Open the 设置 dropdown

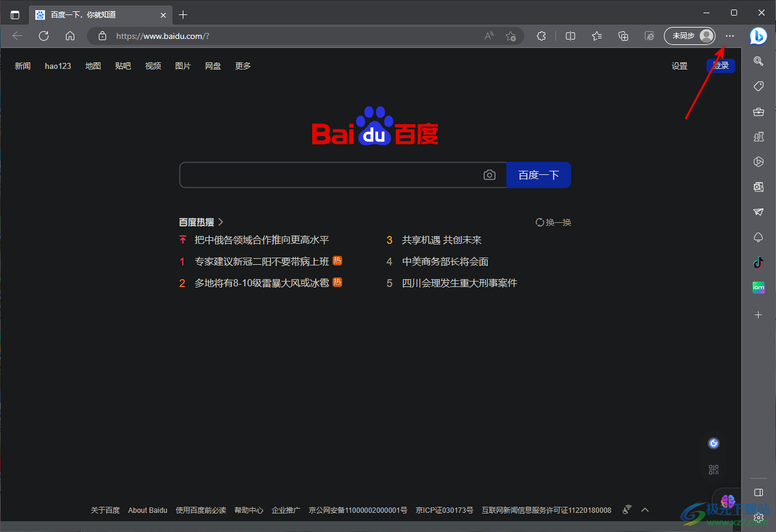[680, 66]
